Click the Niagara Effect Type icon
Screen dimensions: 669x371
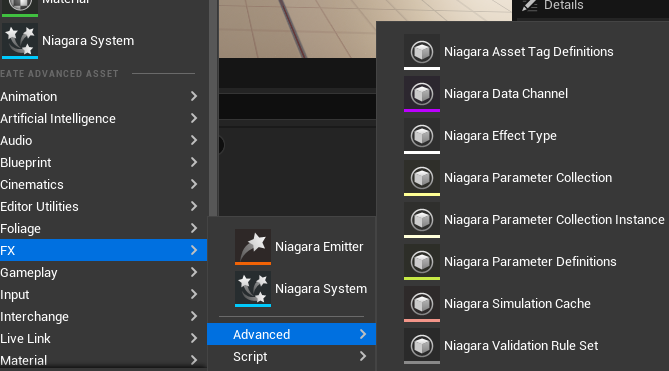click(422, 136)
